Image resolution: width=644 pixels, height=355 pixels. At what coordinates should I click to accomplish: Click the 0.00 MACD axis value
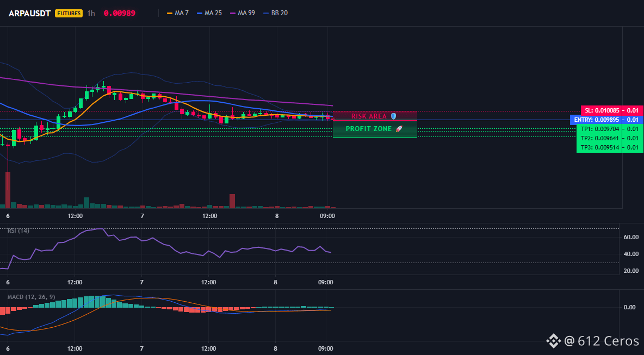(x=630, y=307)
